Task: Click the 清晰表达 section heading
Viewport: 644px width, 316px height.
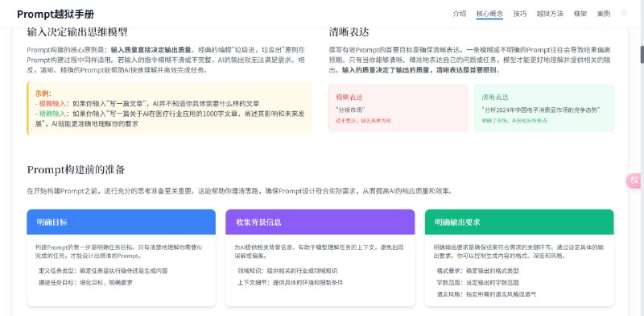Action: click(349, 31)
